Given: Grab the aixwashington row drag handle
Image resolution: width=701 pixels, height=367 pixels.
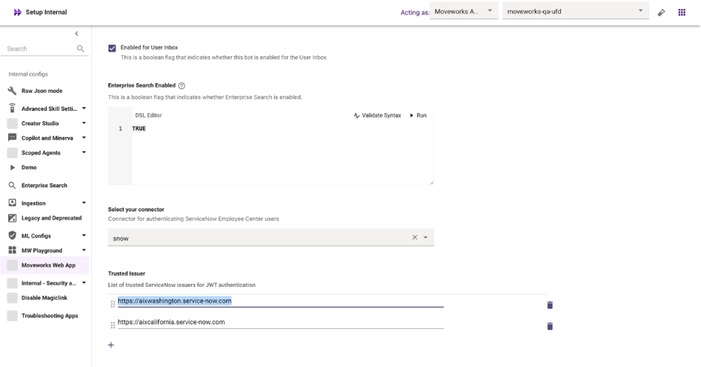Looking at the screenshot, I should click(113, 304).
